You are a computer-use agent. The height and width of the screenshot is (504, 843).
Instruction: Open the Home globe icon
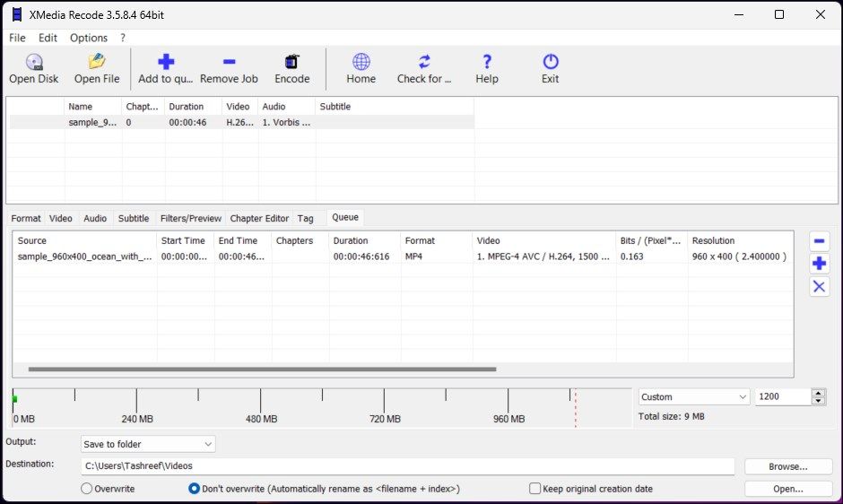coord(361,63)
